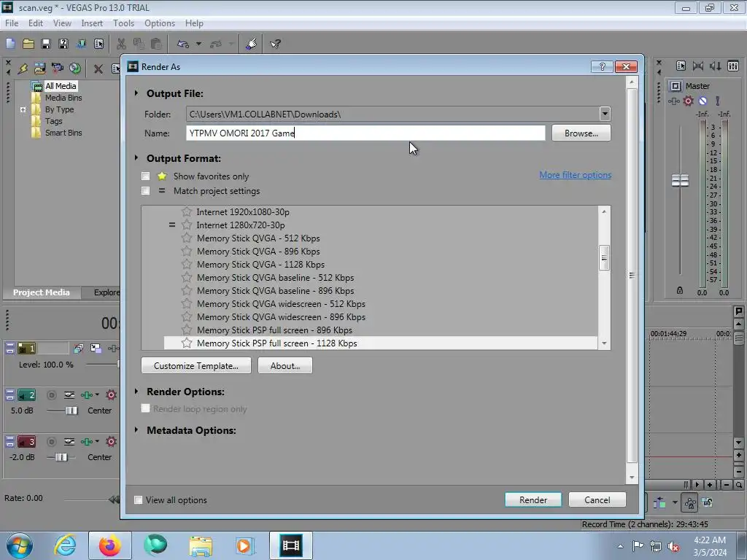The width and height of the screenshot is (747, 560).
Task: Click the volume slider on audio track 3
Action: tap(61, 457)
